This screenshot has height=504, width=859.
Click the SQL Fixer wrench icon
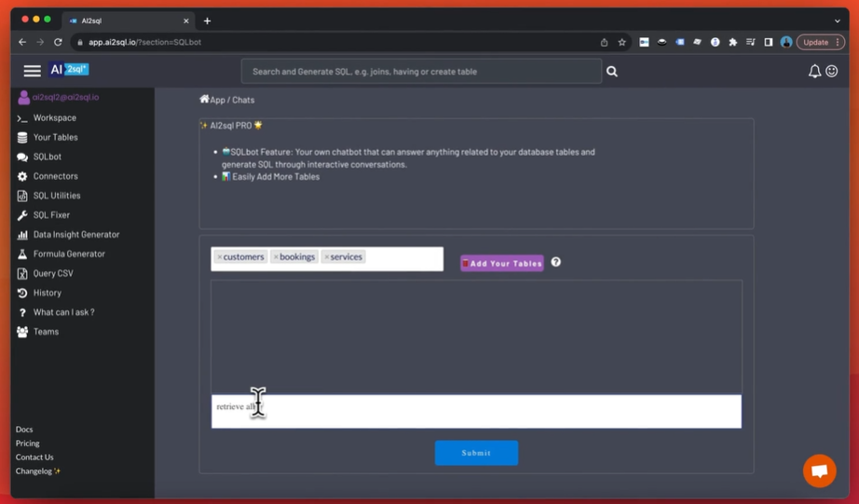pos(22,215)
